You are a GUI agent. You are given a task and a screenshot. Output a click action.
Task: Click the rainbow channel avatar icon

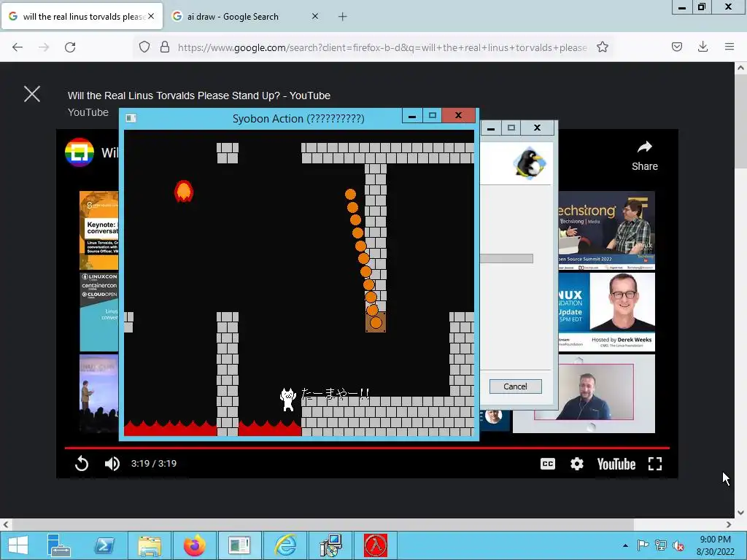tap(79, 152)
